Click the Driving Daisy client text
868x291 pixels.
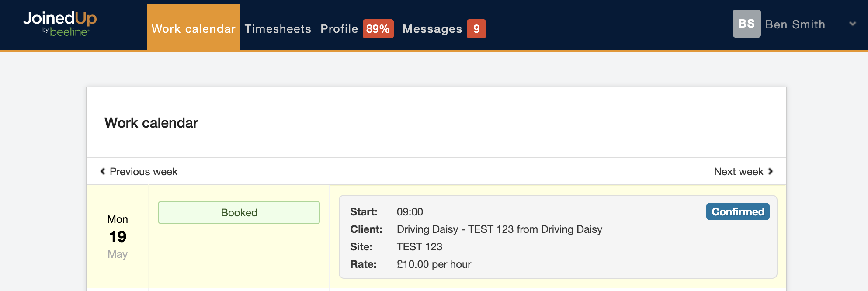point(499,229)
